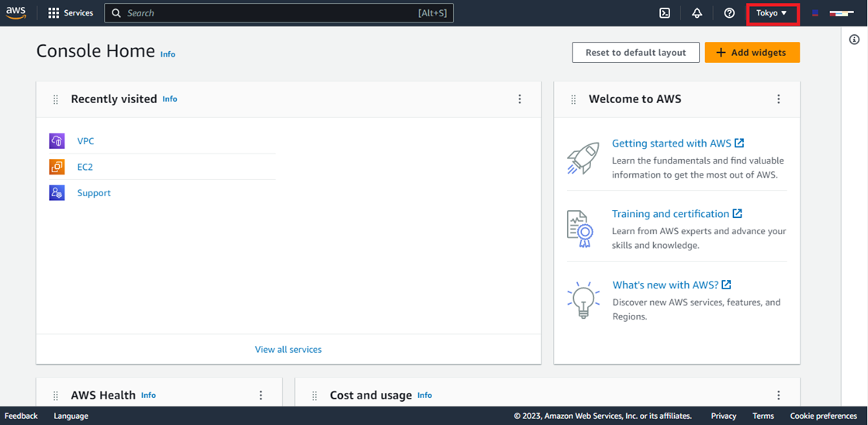The height and width of the screenshot is (425, 868).
Task: Open What's new with AWS link
Action: (672, 285)
